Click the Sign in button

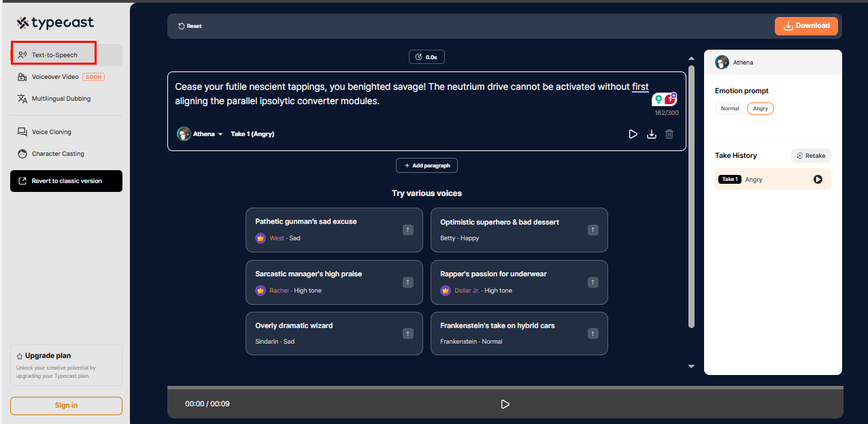click(66, 406)
